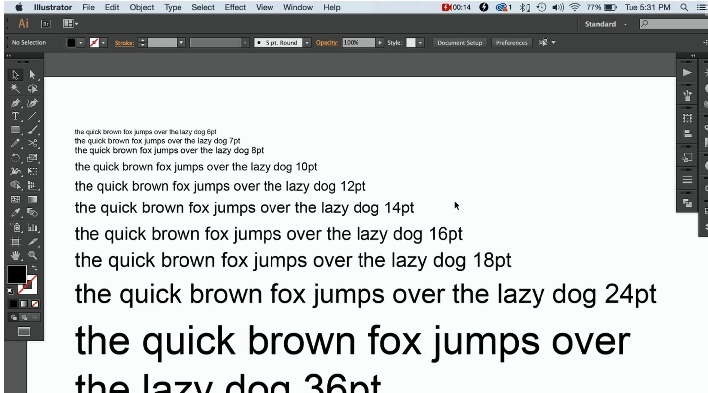Select the Type tool

15,116
